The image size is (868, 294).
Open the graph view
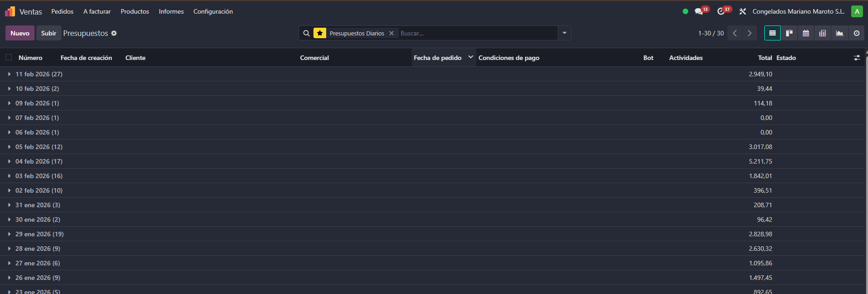click(x=839, y=33)
